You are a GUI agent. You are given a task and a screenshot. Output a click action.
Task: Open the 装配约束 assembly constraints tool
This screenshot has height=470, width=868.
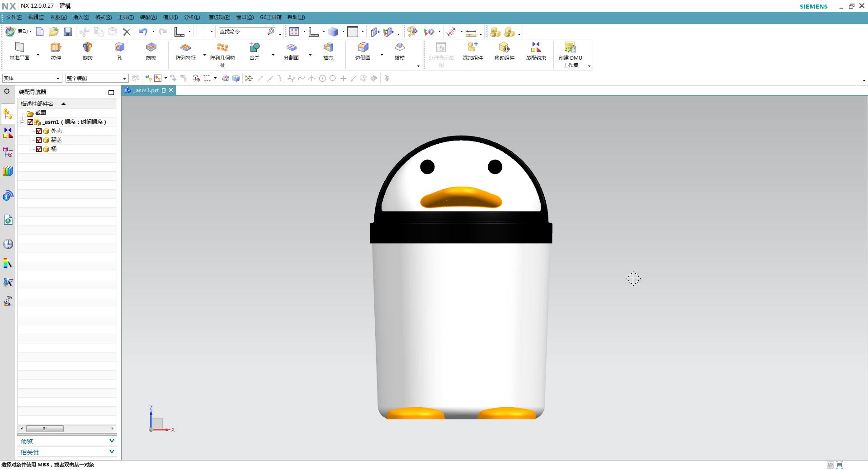tap(536, 52)
